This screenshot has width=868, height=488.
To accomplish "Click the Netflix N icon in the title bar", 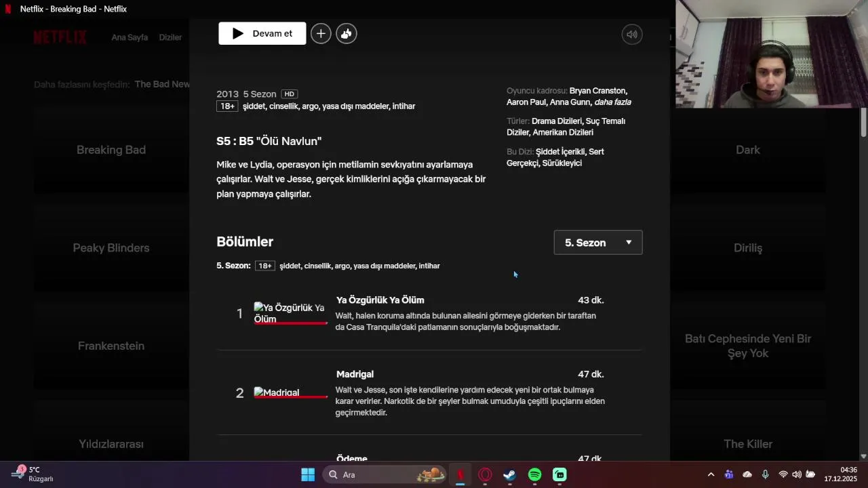I will [x=8, y=9].
